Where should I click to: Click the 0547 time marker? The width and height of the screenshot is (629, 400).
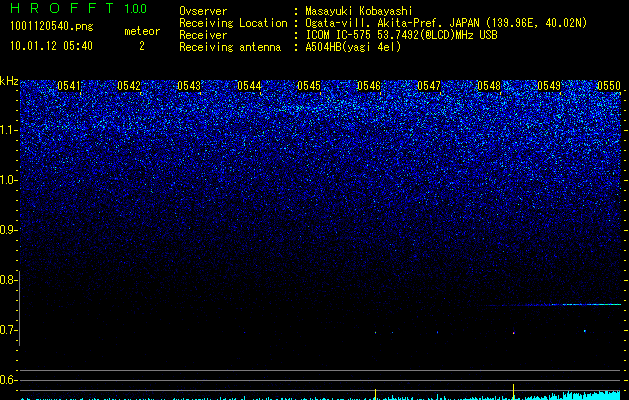click(x=429, y=86)
